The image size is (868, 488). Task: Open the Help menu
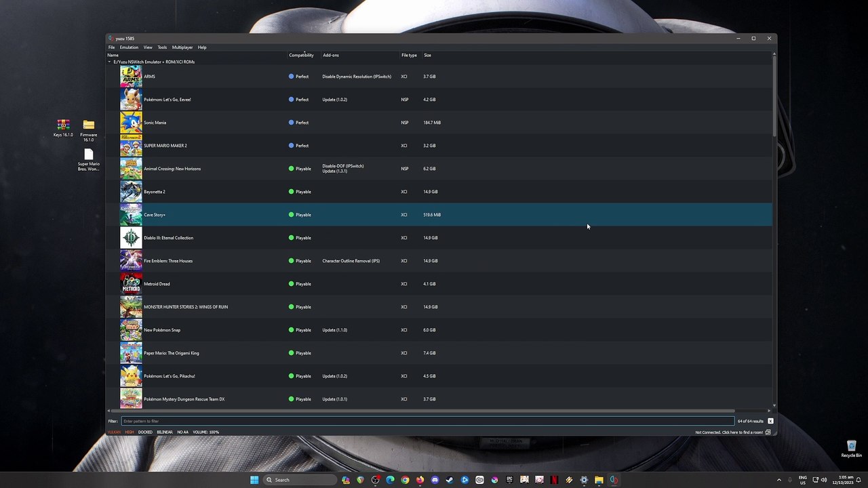202,47
